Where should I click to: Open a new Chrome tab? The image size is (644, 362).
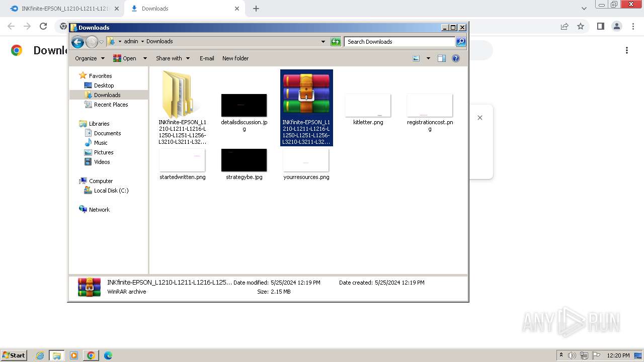coord(256,9)
